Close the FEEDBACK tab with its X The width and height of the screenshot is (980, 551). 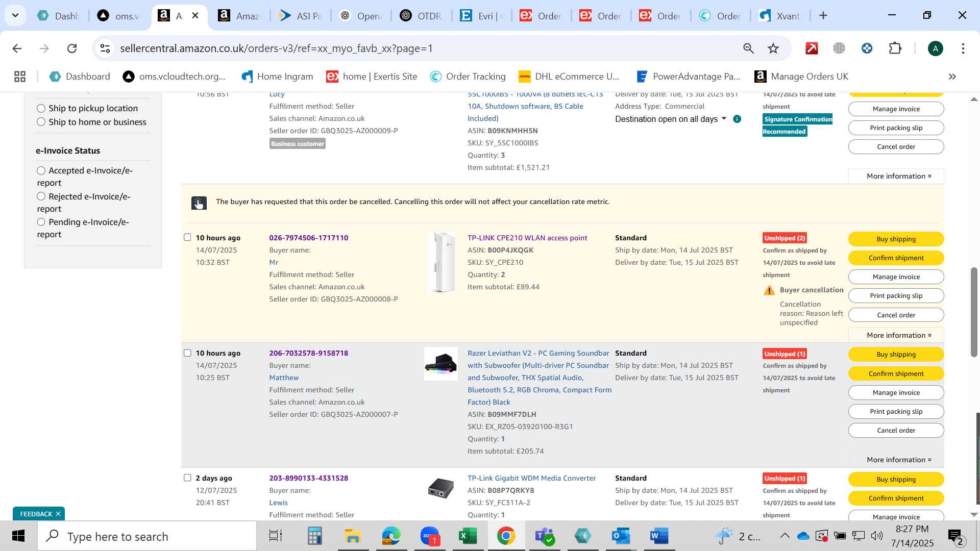click(x=58, y=514)
